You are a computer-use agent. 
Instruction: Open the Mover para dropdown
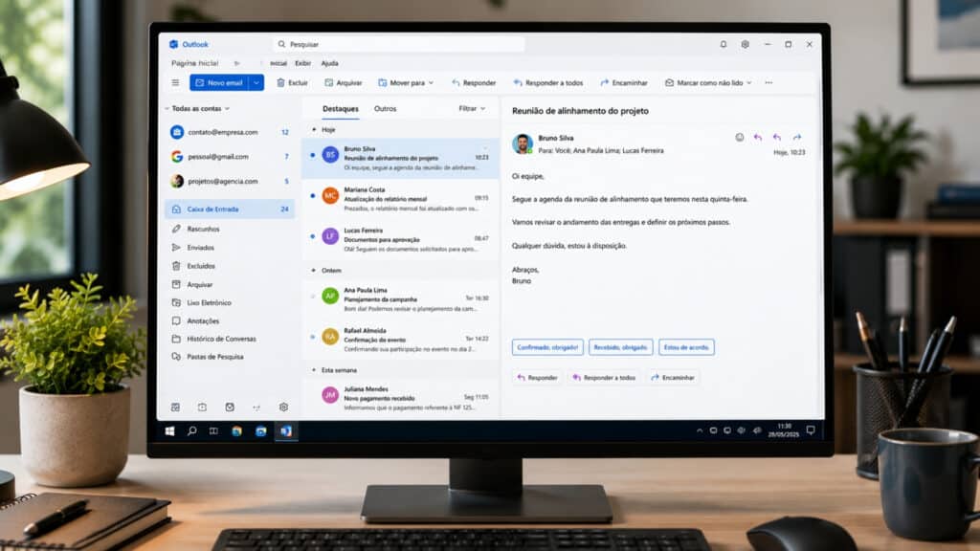[x=406, y=82]
